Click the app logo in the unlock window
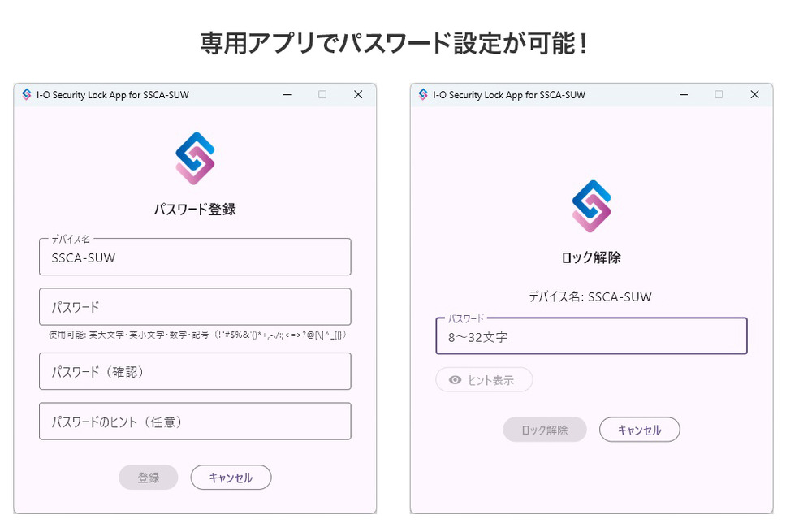Viewport: 786px width, 532px height. pyautogui.click(x=591, y=206)
